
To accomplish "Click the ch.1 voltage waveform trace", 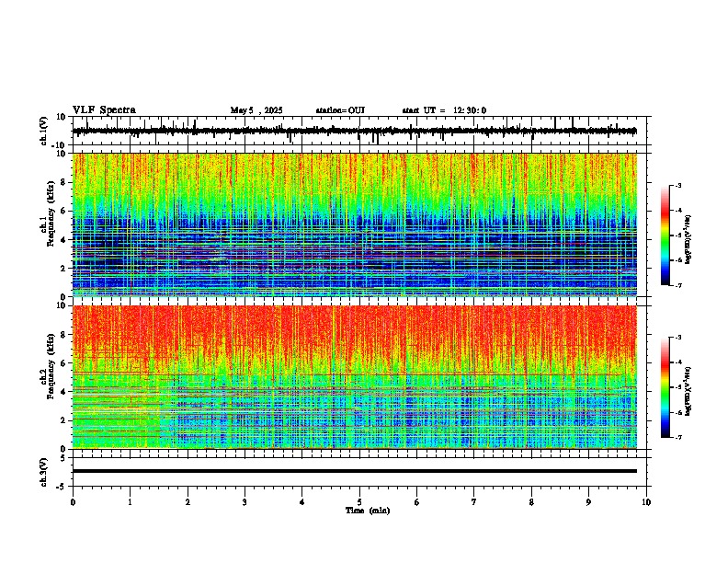I will click(355, 131).
